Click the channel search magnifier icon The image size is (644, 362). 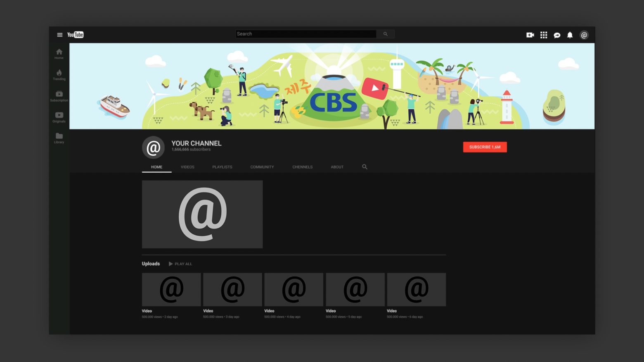(x=365, y=167)
